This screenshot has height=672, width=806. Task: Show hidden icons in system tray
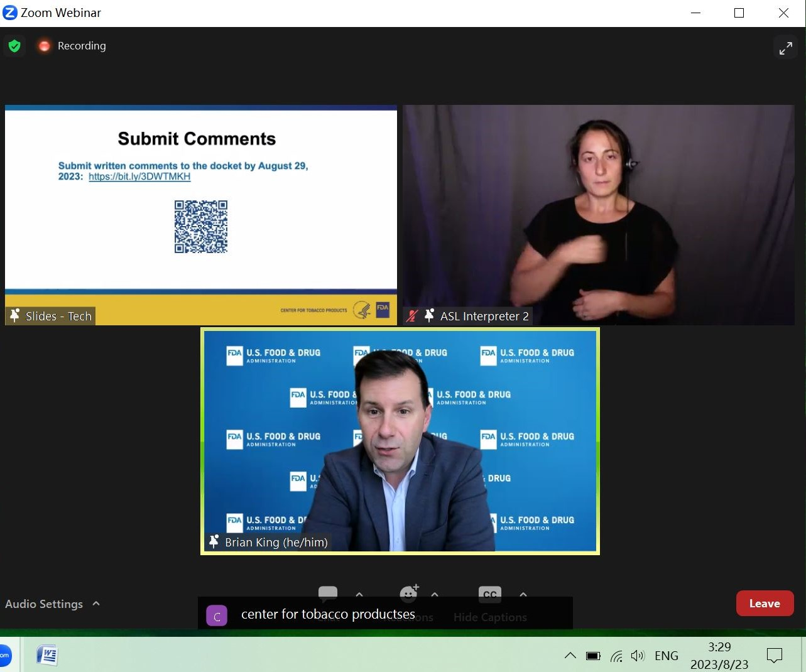(x=570, y=656)
